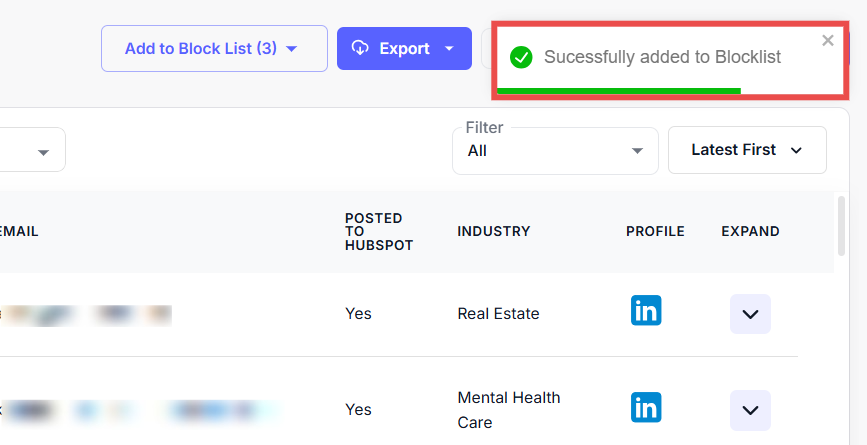Click the table's vertical scrollbar
Screen dimensions: 867x445
842,230
